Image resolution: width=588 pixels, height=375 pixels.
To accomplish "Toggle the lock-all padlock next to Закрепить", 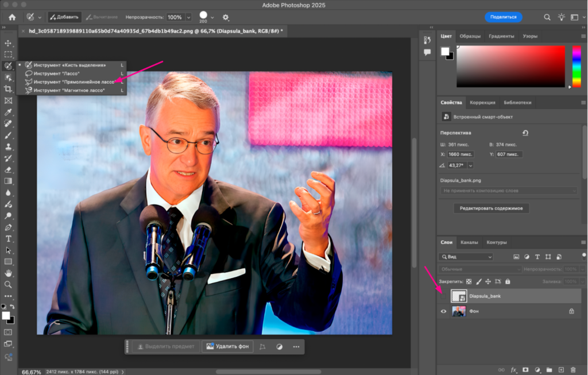I will [x=508, y=282].
